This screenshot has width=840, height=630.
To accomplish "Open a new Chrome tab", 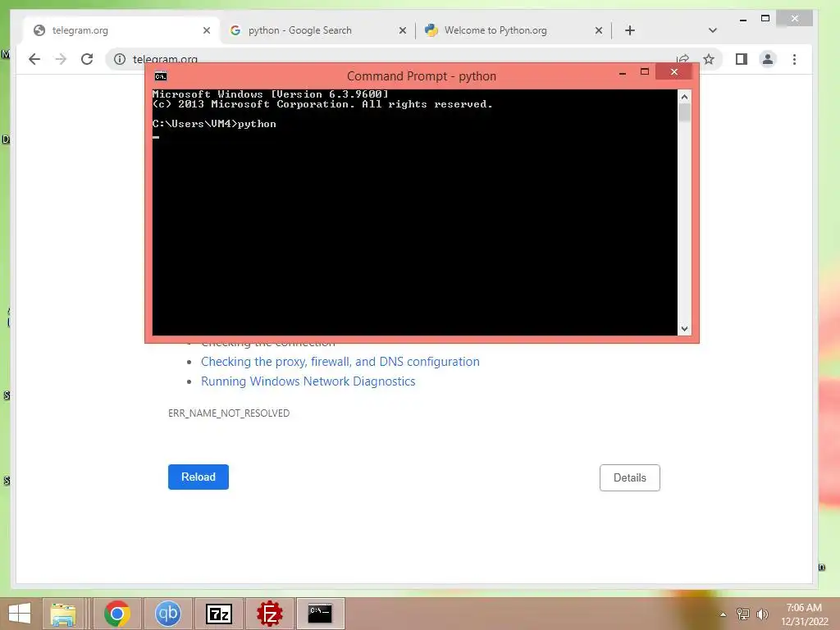I will click(x=630, y=30).
